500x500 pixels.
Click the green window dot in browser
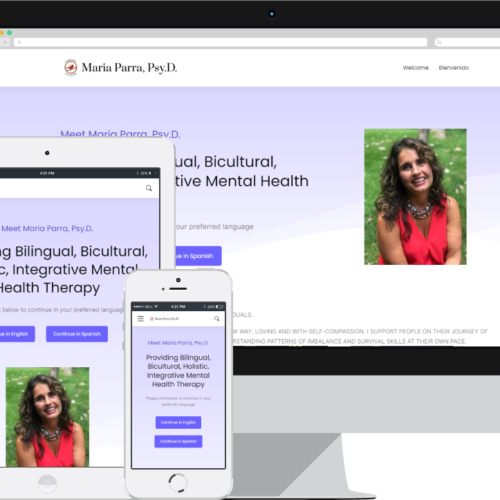pos(9,33)
